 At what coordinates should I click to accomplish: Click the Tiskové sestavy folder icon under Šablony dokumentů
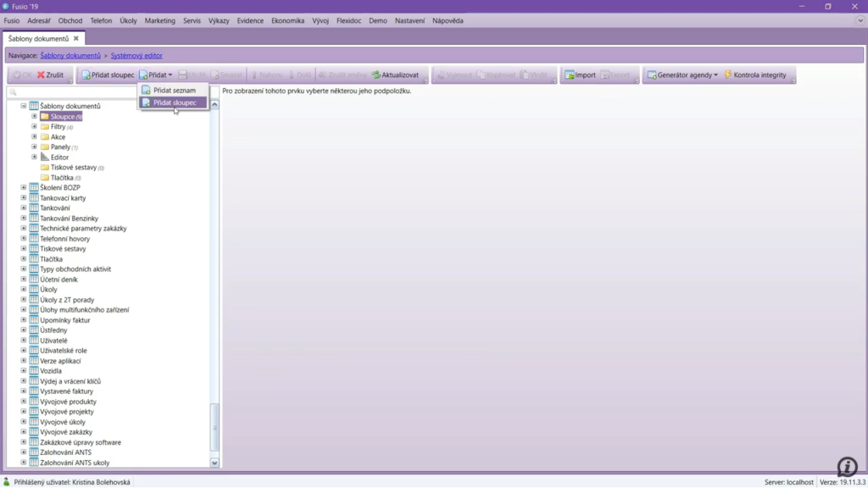point(45,168)
